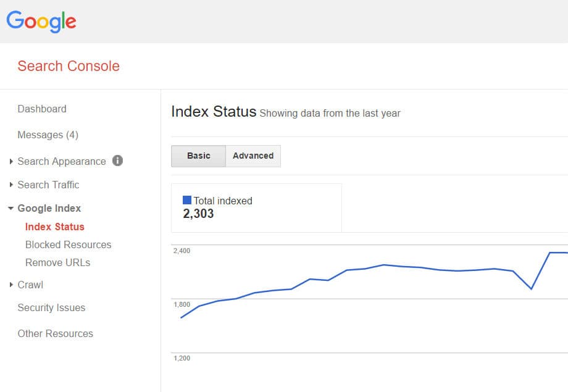Open Remove URLs in the sidebar
568x392 pixels.
57,262
